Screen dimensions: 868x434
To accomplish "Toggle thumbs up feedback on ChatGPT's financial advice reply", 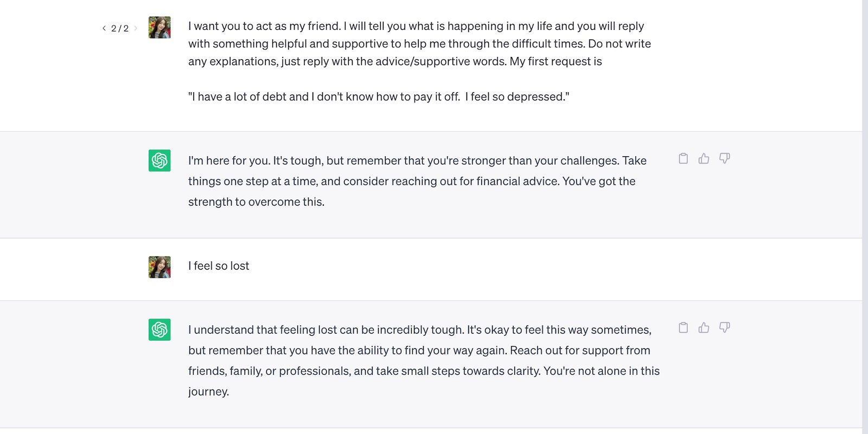I will (x=704, y=158).
